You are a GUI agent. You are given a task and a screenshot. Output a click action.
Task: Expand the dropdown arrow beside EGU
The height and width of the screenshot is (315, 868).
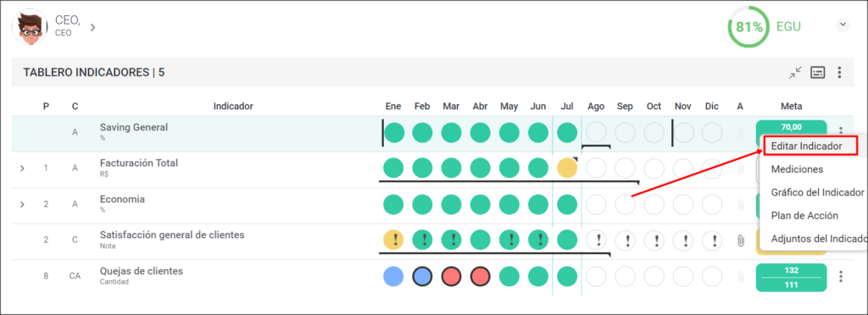pyautogui.click(x=842, y=25)
